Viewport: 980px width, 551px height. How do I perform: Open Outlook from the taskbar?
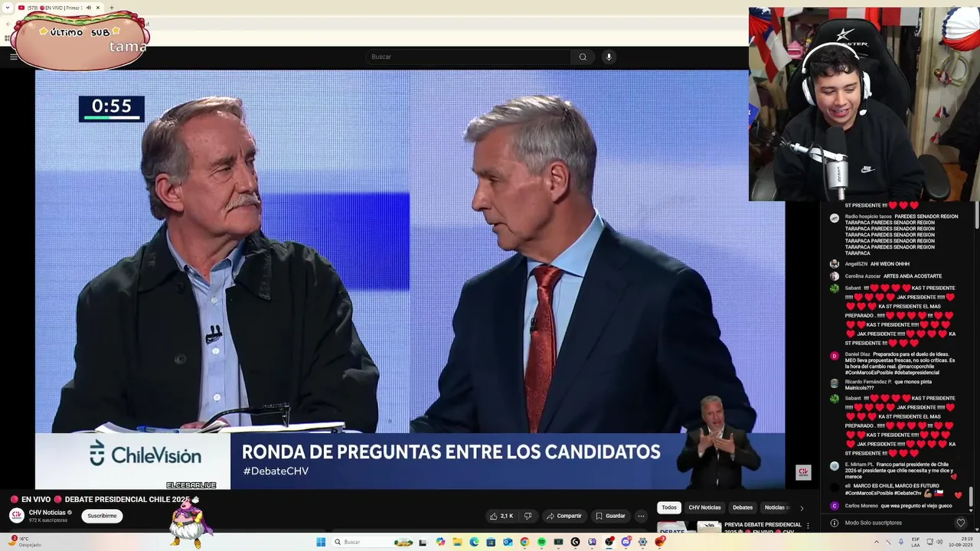tap(508, 542)
